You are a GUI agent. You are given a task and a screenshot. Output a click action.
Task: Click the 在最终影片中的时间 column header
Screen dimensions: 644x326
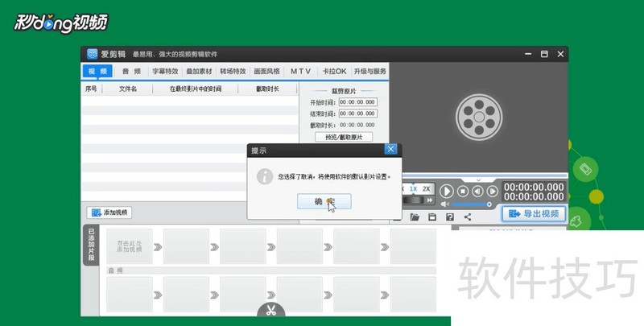(196, 89)
